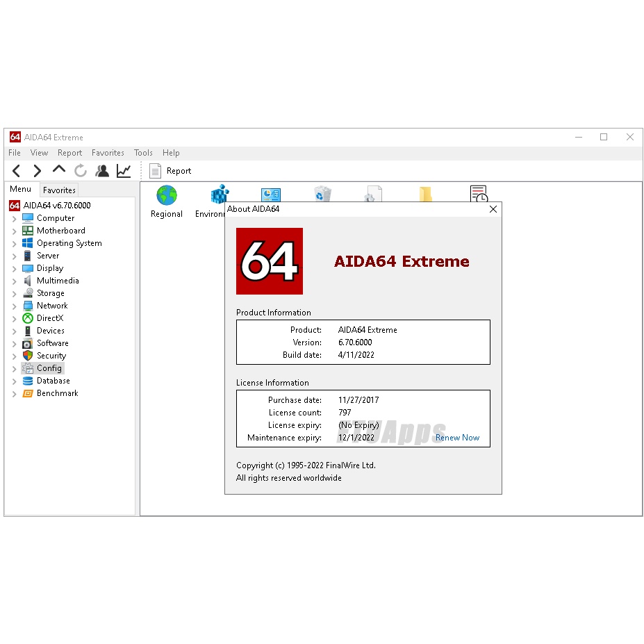This screenshot has height=644, width=644.
Task: Expand the Security tree node
Action: 15,356
